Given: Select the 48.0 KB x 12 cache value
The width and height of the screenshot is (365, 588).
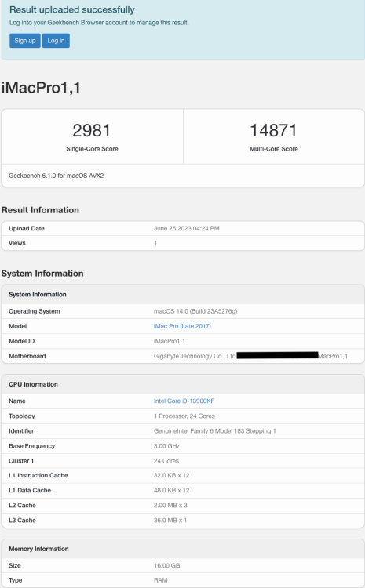Looking at the screenshot, I should point(171,490).
